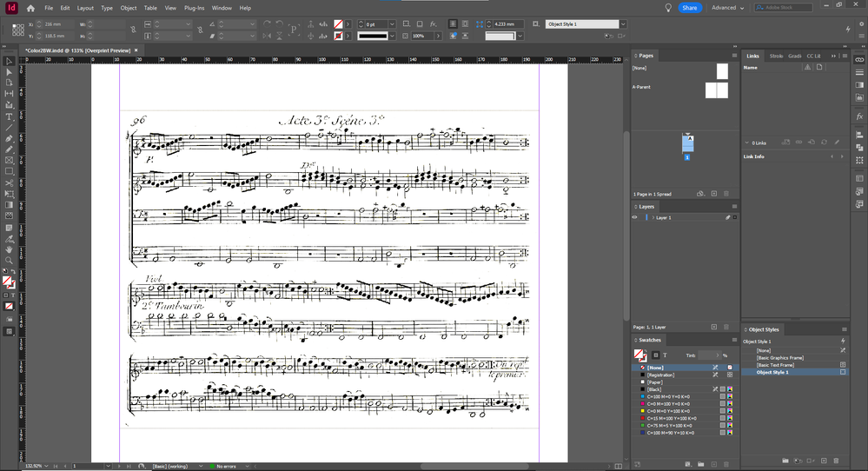Click the Home icon

(x=30, y=9)
